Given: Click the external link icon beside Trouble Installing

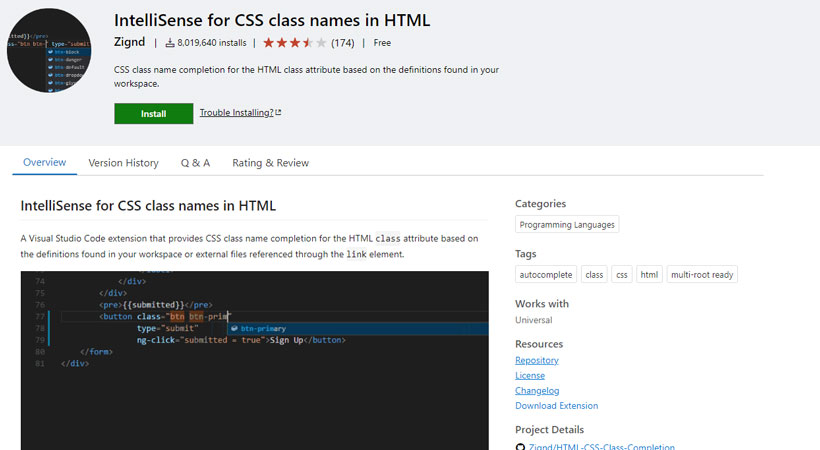Looking at the screenshot, I should tap(278, 112).
